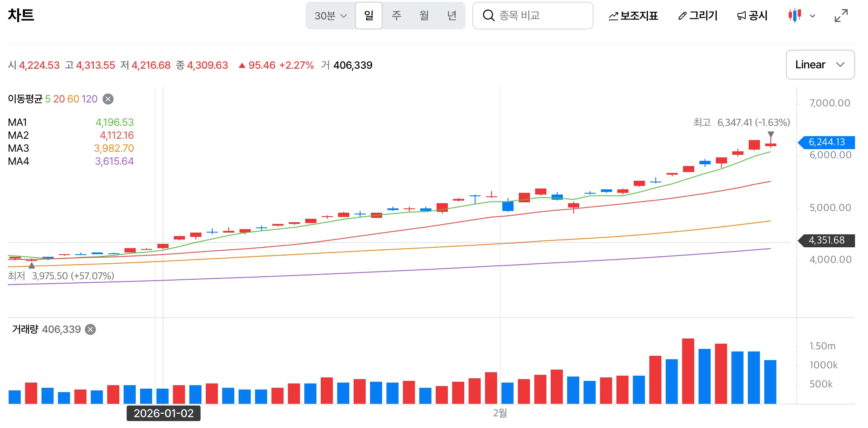Click the 2월 axis label
This screenshot has width=868, height=428.
click(x=500, y=413)
